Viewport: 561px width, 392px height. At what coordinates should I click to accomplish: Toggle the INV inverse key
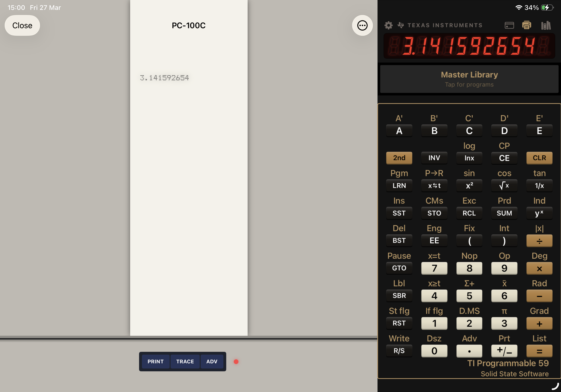(x=434, y=158)
